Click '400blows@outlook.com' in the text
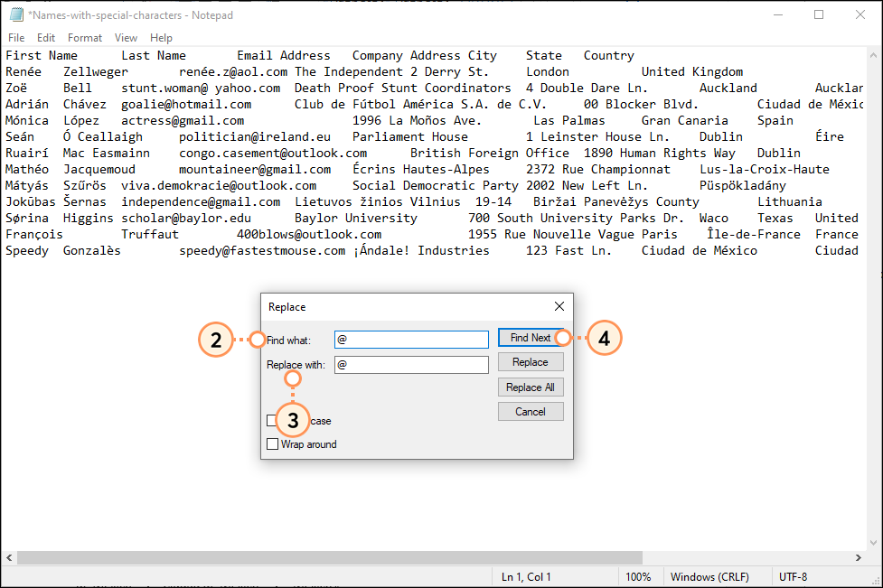 point(309,235)
